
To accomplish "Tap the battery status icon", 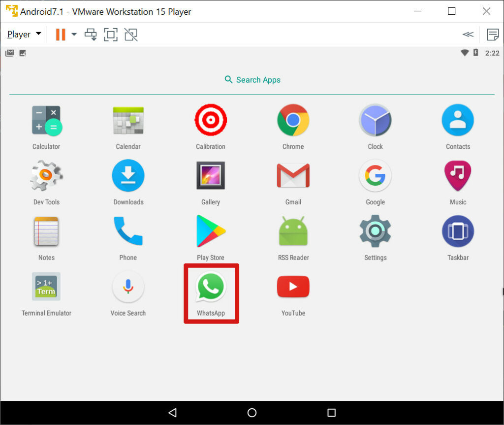I will click(476, 52).
